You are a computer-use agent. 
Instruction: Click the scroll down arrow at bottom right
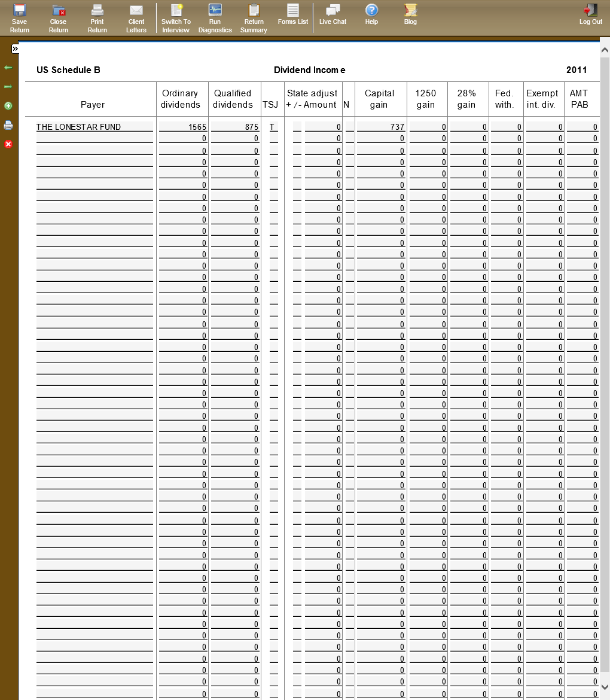[605, 687]
